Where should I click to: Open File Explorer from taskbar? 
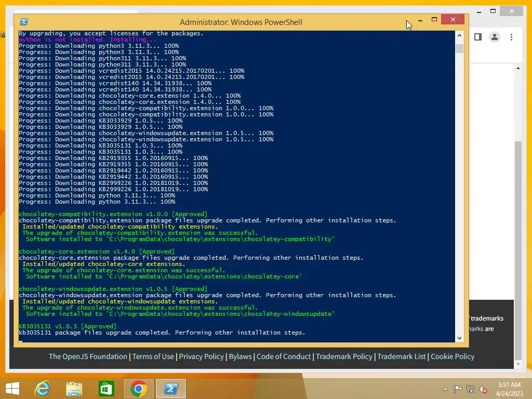74,389
